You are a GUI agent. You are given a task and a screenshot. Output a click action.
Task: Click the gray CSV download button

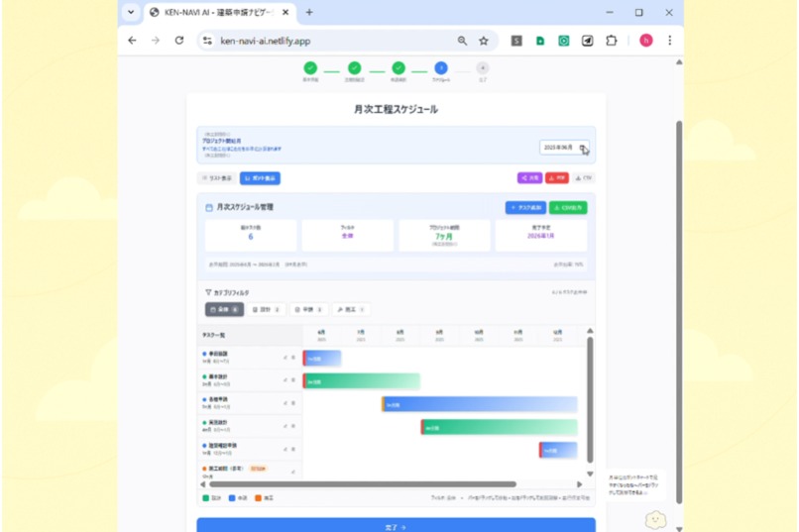pyautogui.click(x=584, y=177)
